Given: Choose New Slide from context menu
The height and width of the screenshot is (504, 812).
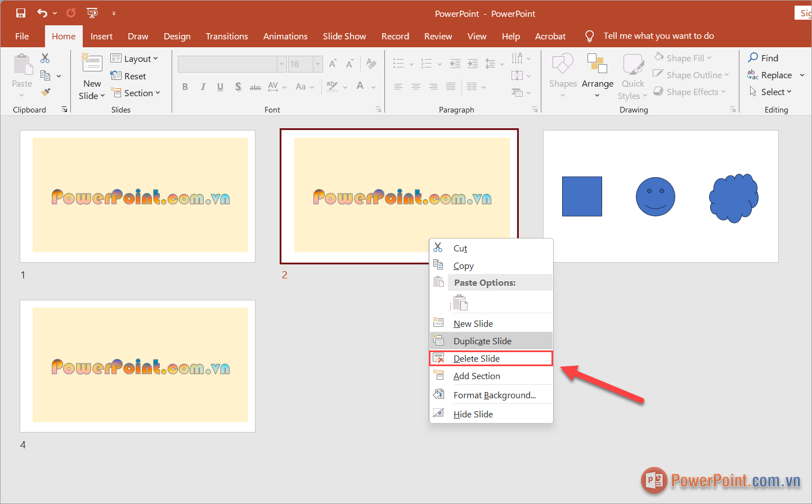Looking at the screenshot, I should pyautogui.click(x=491, y=323).
